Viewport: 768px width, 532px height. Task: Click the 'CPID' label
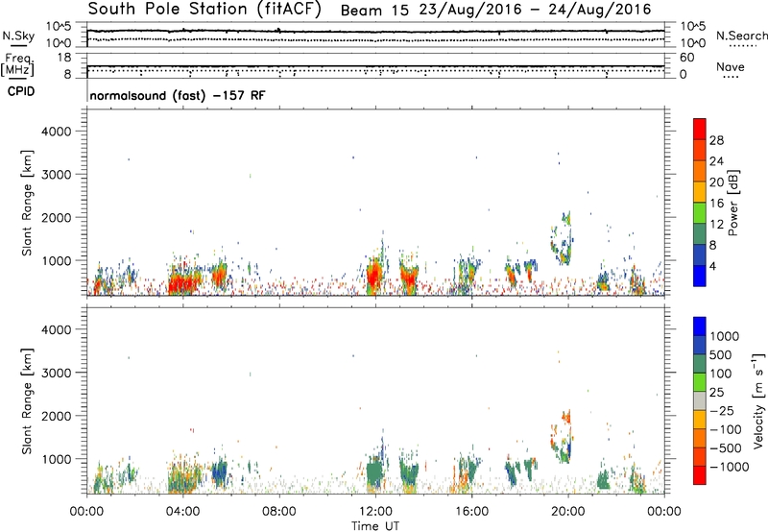point(21,91)
